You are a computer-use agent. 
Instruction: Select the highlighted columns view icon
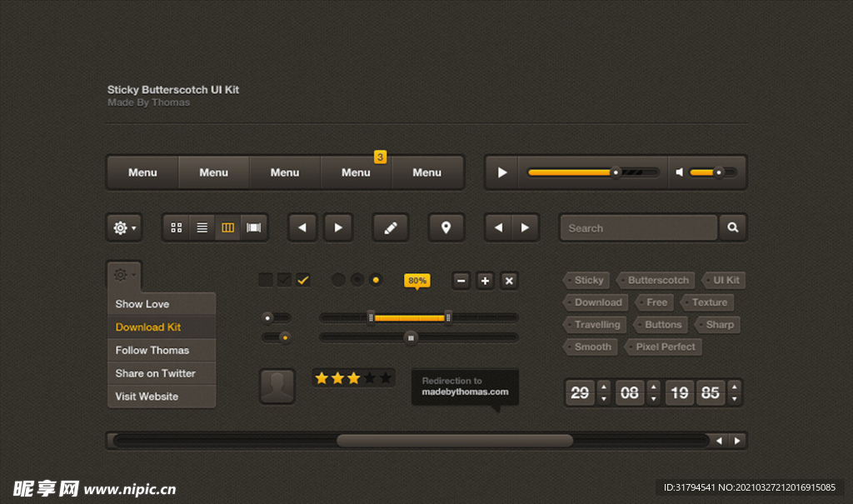(x=227, y=227)
